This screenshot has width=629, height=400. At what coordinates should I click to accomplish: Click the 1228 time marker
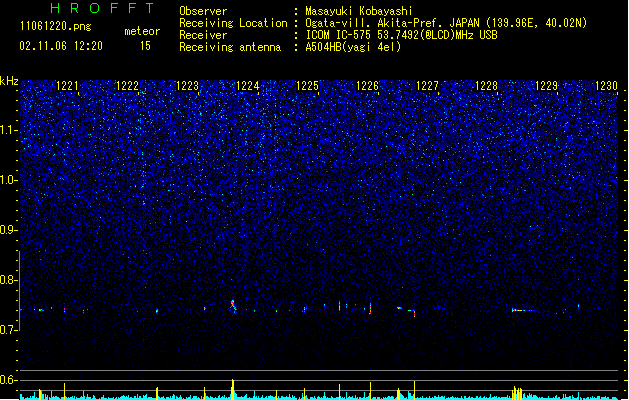pyautogui.click(x=486, y=86)
